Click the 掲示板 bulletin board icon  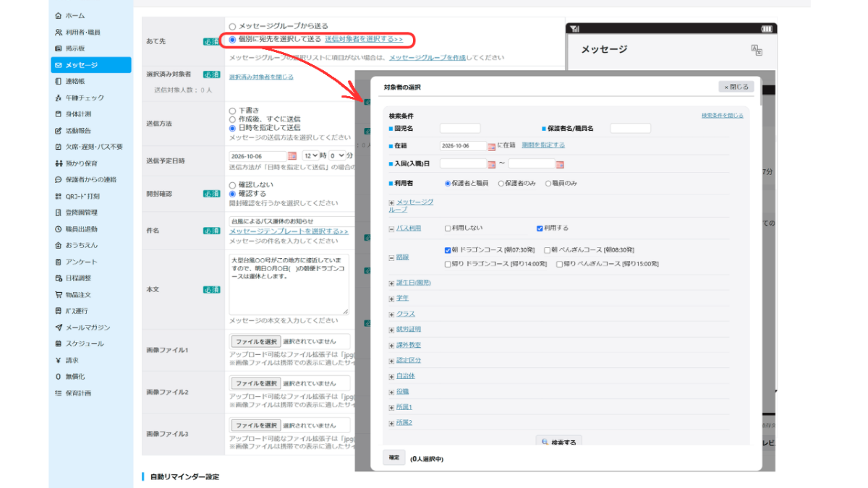(x=59, y=48)
